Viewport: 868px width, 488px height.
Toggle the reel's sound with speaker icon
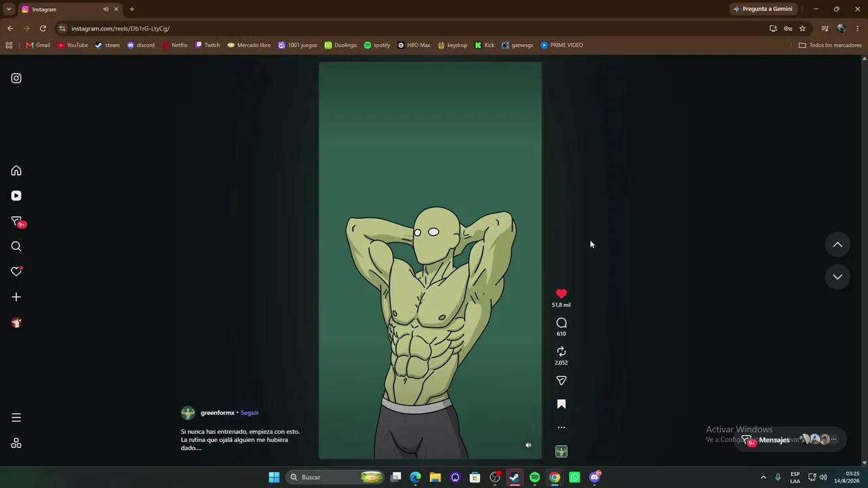pos(528,445)
